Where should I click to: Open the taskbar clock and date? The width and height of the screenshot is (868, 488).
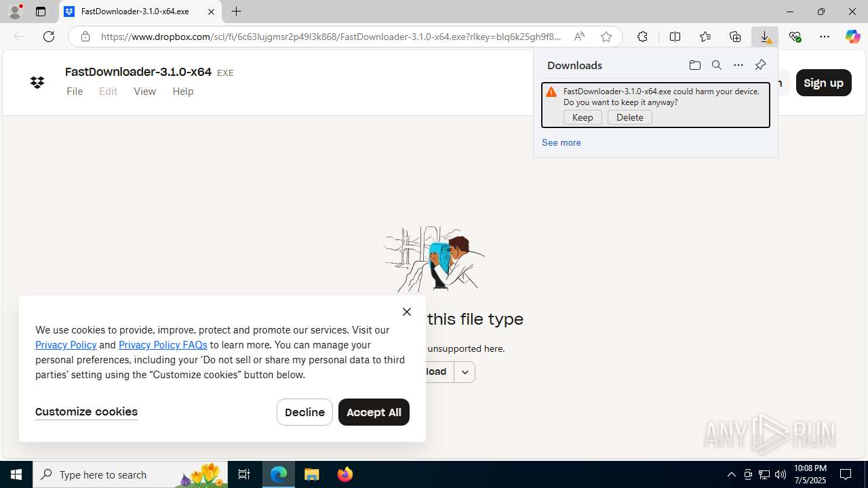[810, 474]
